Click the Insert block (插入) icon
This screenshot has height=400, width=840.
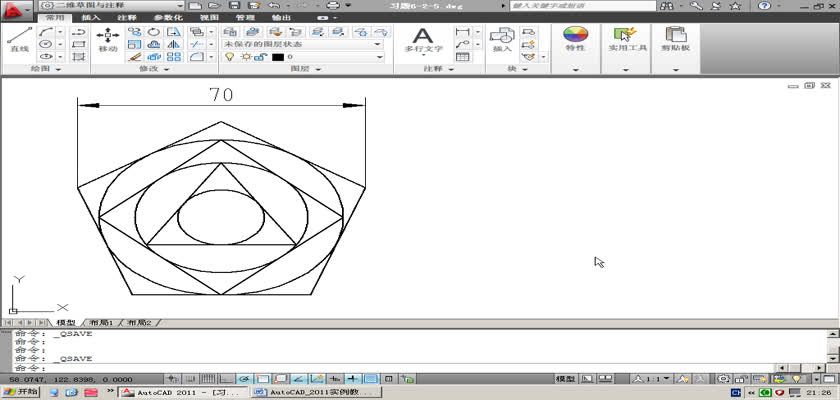pyautogui.click(x=502, y=40)
